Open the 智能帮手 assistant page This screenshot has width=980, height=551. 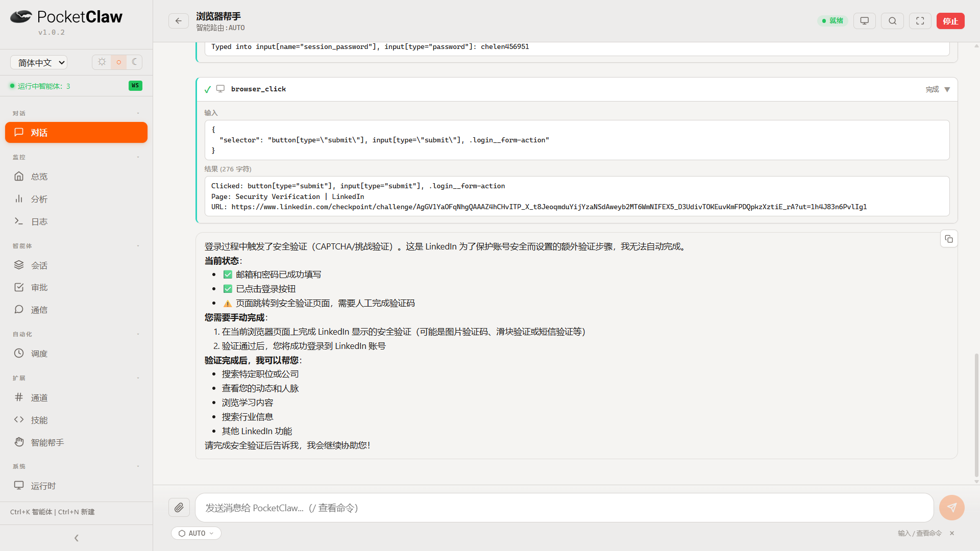pyautogui.click(x=76, y=443)
